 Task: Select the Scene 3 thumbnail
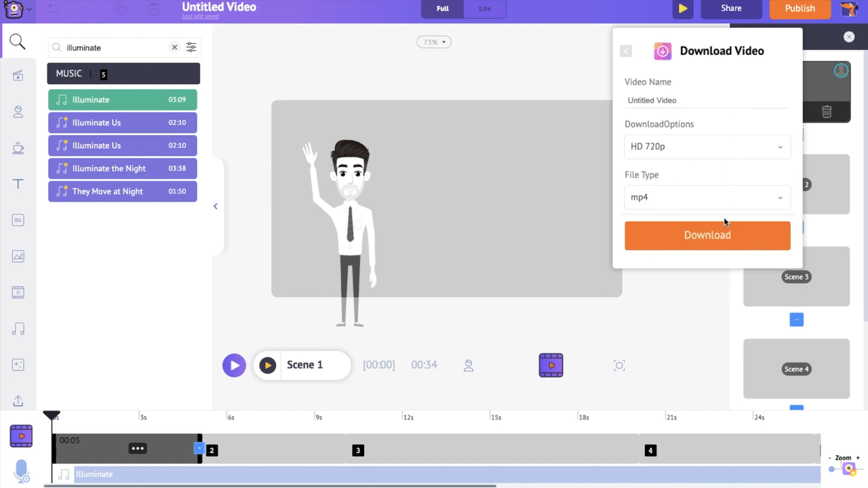click(x=796, y=277)
